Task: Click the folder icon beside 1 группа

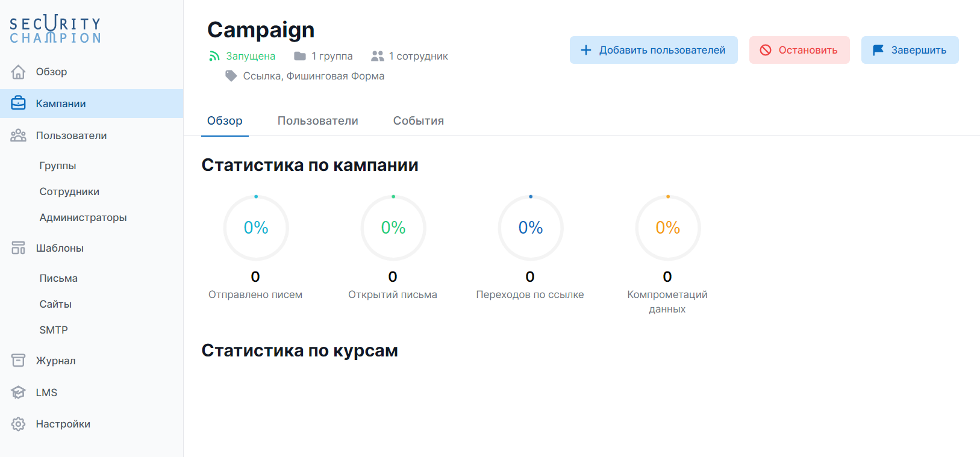Action: (x=300, y=56)
